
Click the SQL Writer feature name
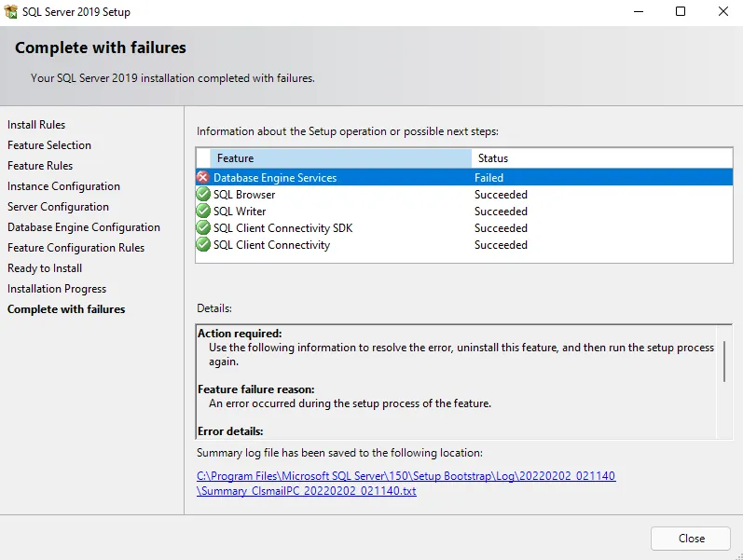pyautogui.click(x=240, y=212)
